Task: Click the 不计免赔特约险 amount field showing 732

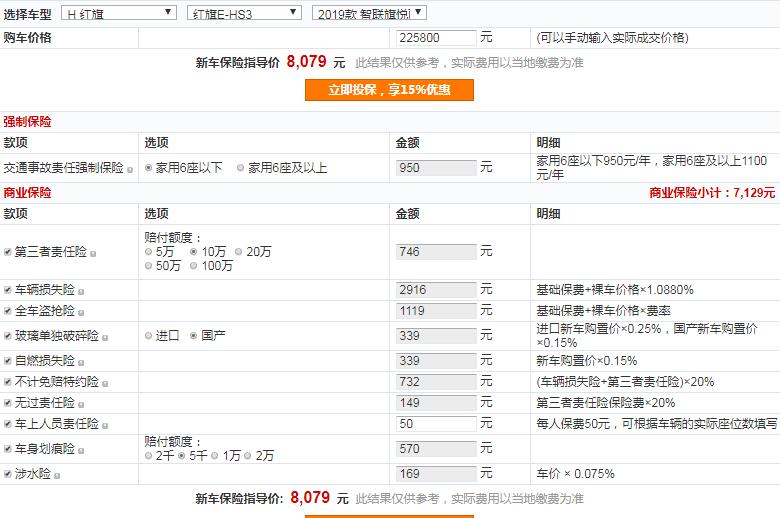Action: click(x=436, y=382)
